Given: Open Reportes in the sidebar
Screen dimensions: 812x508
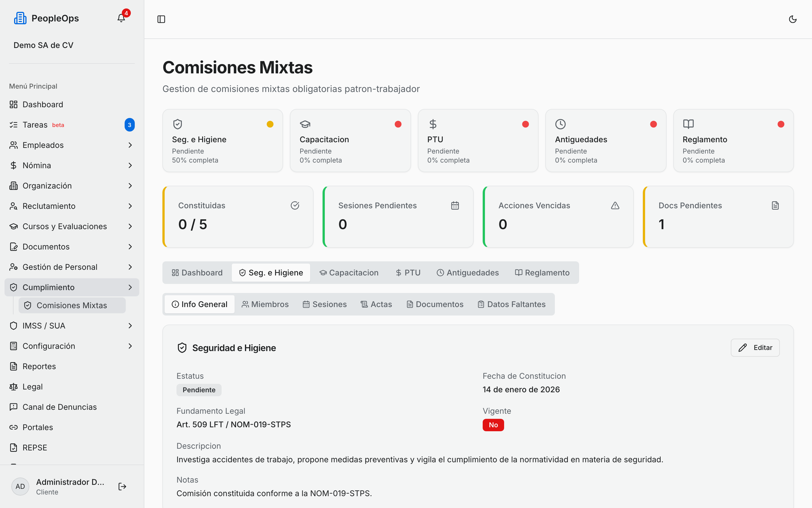Looking at the screenshot, I should coord(72,366).
